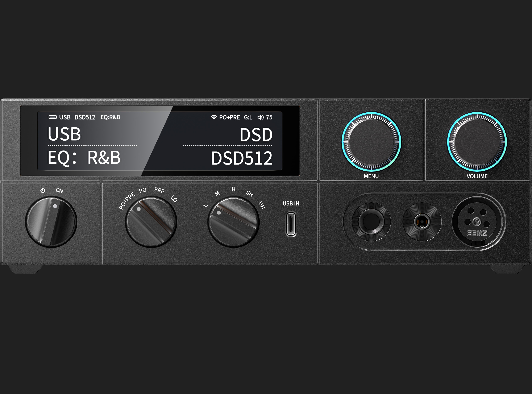Select the LO line-out mode label
Viewport: 532px width, 394px height.
click(174, 199)
